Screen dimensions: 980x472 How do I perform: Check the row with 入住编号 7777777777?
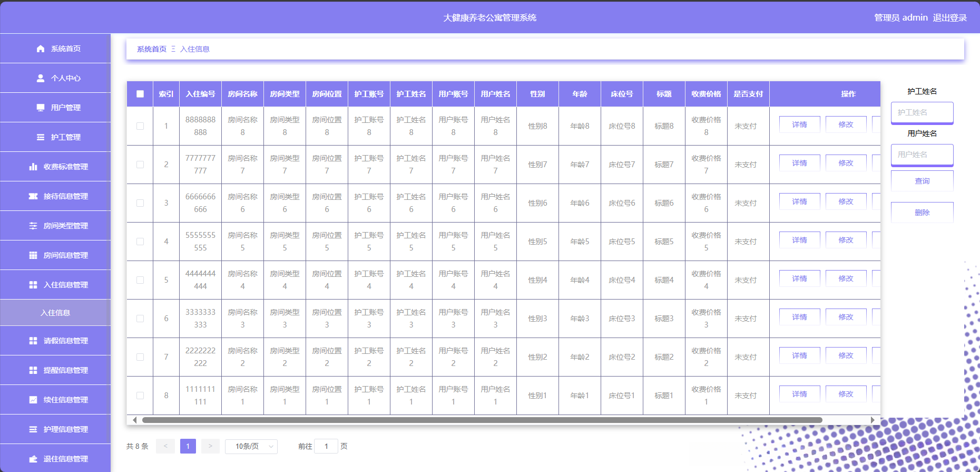tap(140, 165)
